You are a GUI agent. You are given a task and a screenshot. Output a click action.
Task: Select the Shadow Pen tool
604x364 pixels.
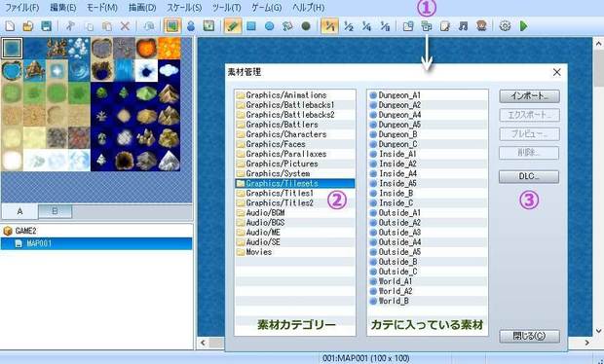point(306,26)
